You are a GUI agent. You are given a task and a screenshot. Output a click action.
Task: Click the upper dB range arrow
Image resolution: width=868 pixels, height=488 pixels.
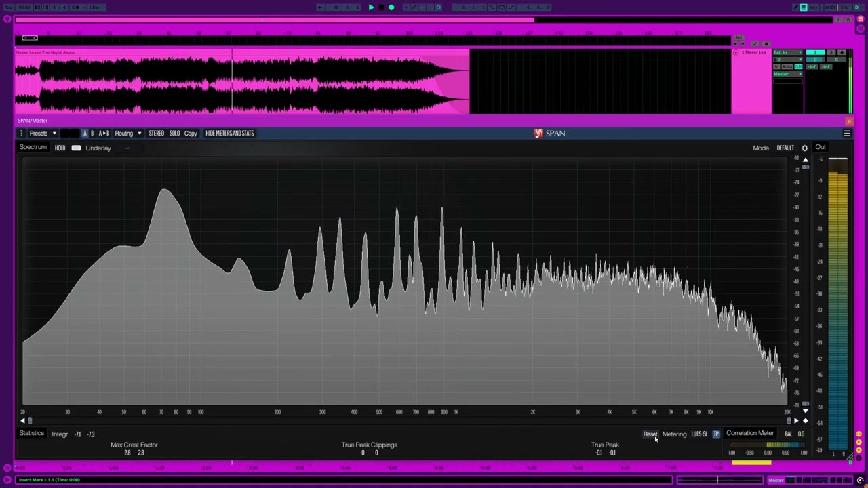pyautogui.click(x=805, y=160)
